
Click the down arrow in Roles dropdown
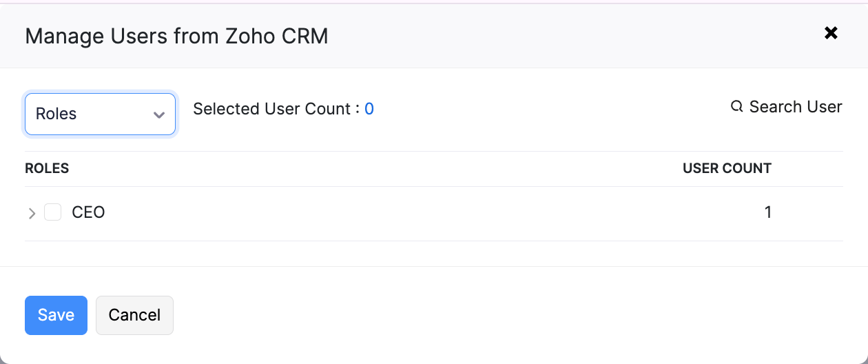click(x=159, y=114)
